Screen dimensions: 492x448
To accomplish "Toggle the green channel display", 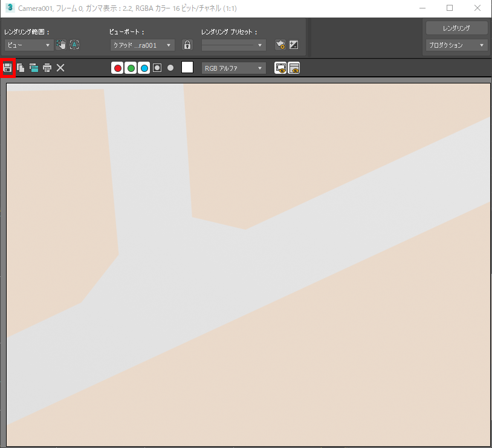I will click(x=131, y=68).
